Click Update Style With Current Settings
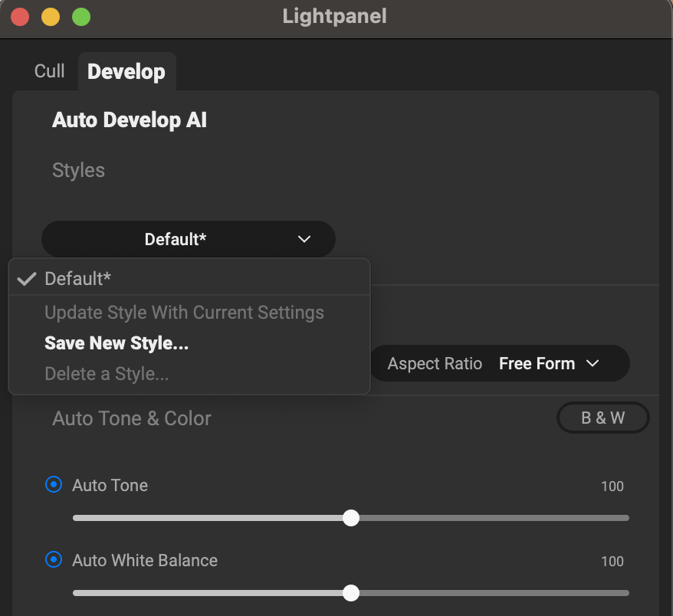The image size is (673, 616). [184, 313]
